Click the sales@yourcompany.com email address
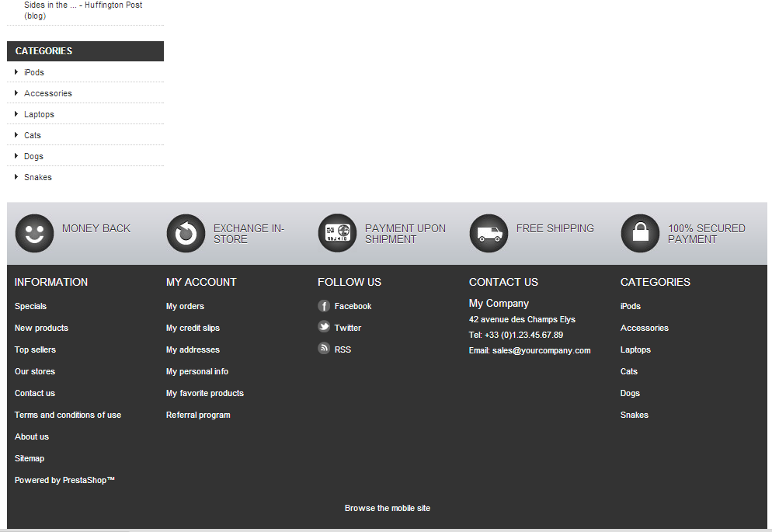Viewport: 772px width, 532px height. 541,350
